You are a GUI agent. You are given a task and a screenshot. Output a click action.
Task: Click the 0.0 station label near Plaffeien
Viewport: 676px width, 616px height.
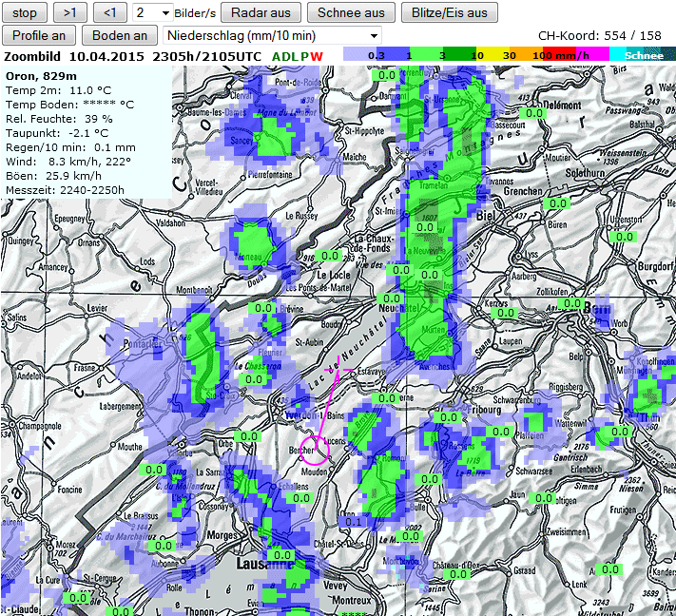point(500,432)
